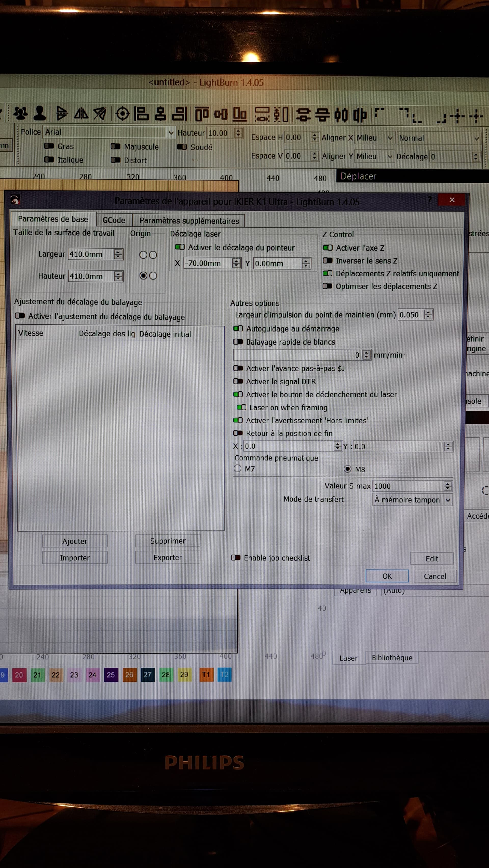Click Edit for job checklist
Screen dimensions: 489x868
point(432,559)
